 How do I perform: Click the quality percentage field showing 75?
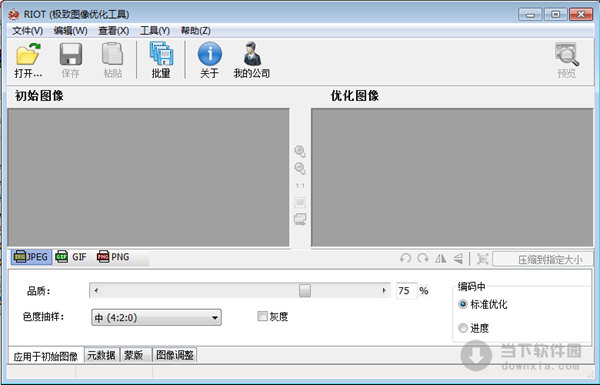tap(406, 290)
